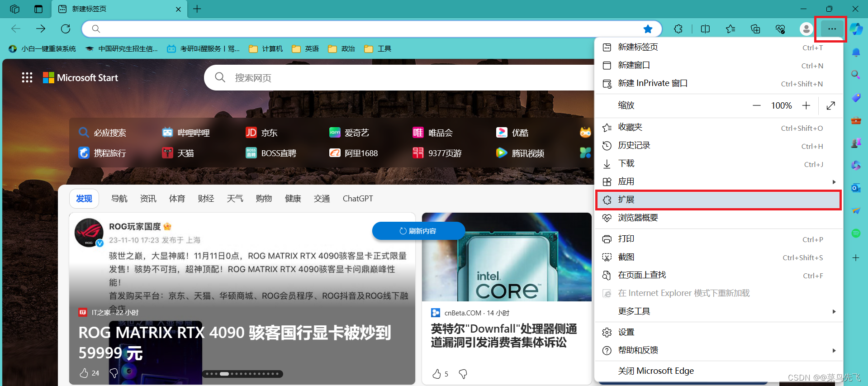Viewport: 868px width, 386px height.
Task: Click the notification bell in sidebar
Action: pos(856,52)
